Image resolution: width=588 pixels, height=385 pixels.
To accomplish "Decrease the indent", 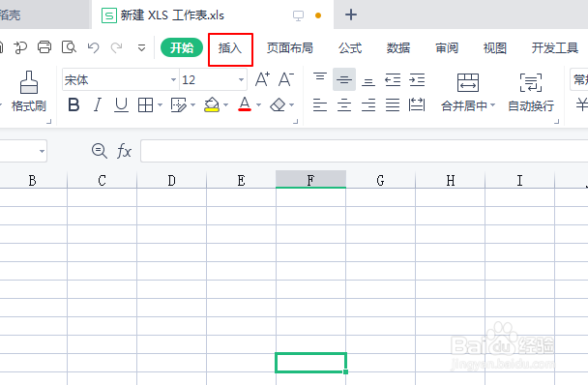I will (x=393, y=79).
